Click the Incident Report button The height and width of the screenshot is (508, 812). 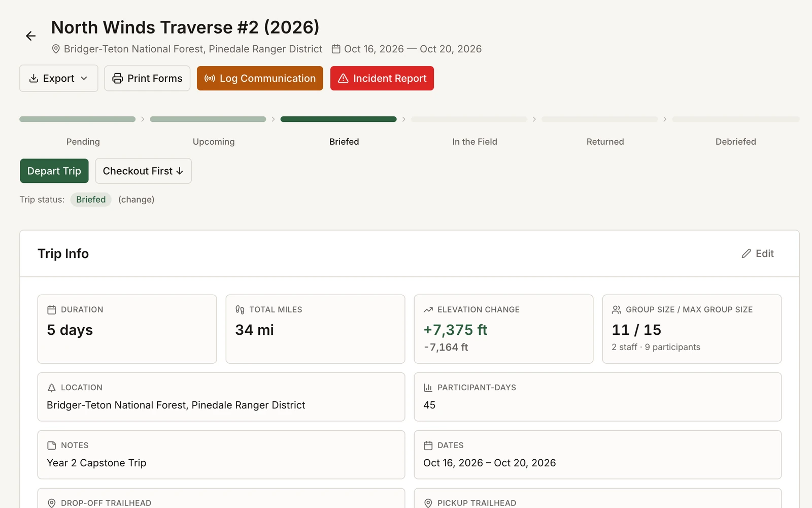point(382,78)
